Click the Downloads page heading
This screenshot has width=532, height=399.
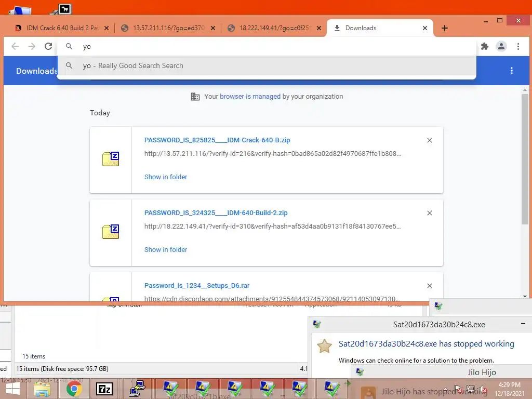click(37, 71)
